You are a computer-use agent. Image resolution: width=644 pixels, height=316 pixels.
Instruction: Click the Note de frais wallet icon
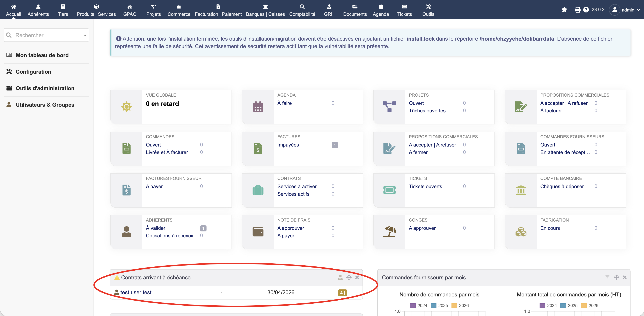tap(258, 232)
